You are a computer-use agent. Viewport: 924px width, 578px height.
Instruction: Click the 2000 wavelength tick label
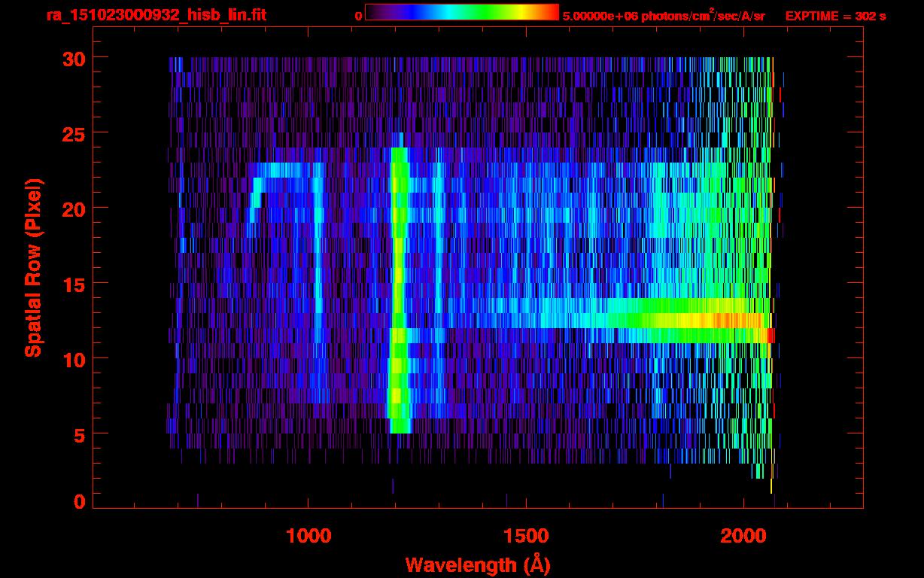(x=743, y=535)
